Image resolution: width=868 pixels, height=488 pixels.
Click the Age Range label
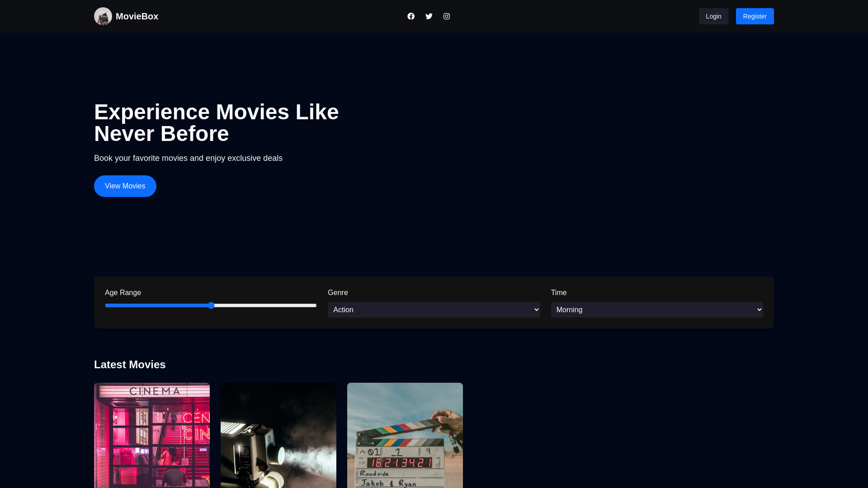[x=123, y=293]
